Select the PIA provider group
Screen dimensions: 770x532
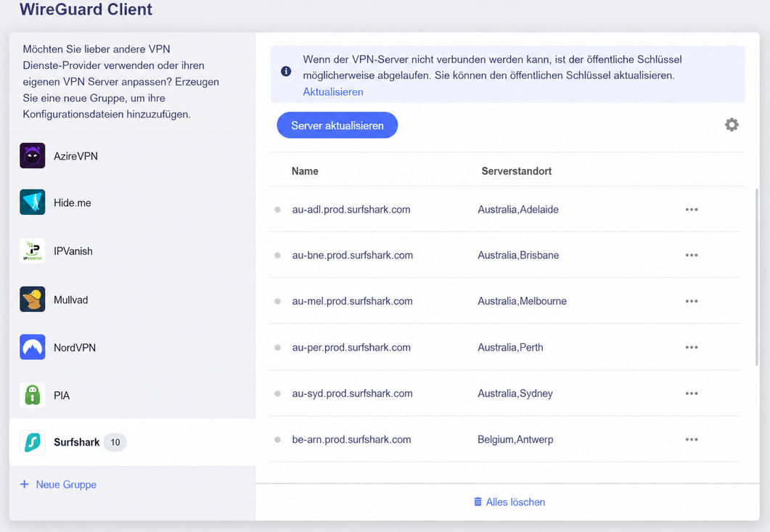[x=132, y=395]
